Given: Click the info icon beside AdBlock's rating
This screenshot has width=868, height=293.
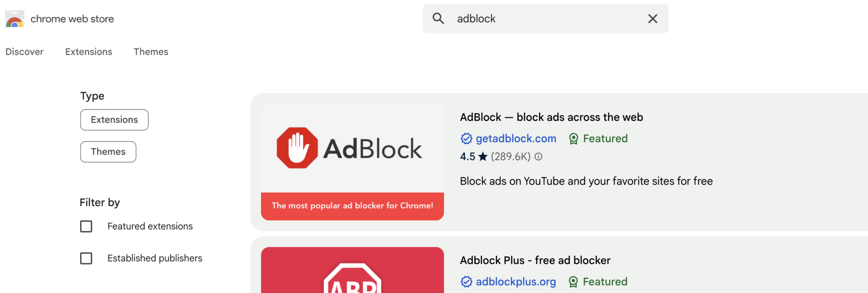Looking at the screenshot, I should pos(537,156).
